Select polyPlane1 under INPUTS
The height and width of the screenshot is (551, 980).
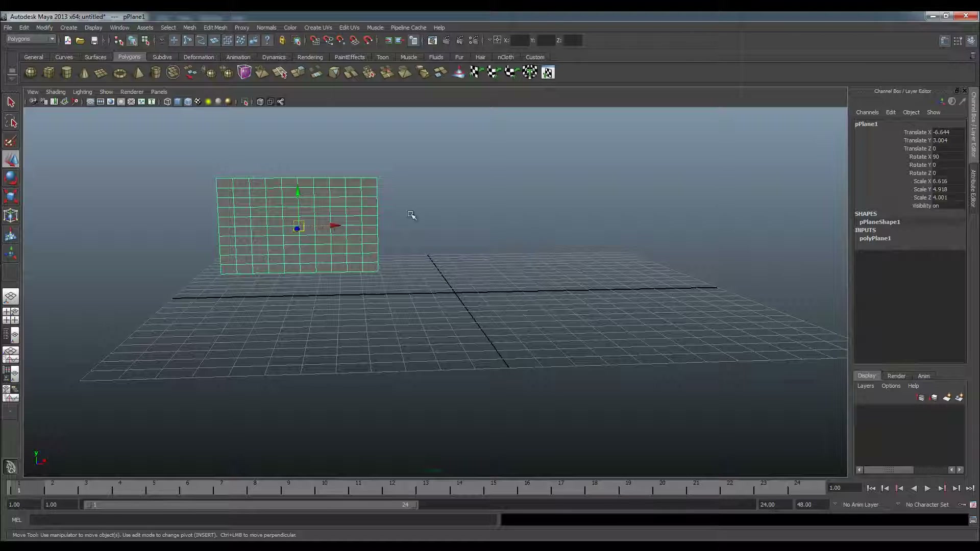tap(875, 238)
